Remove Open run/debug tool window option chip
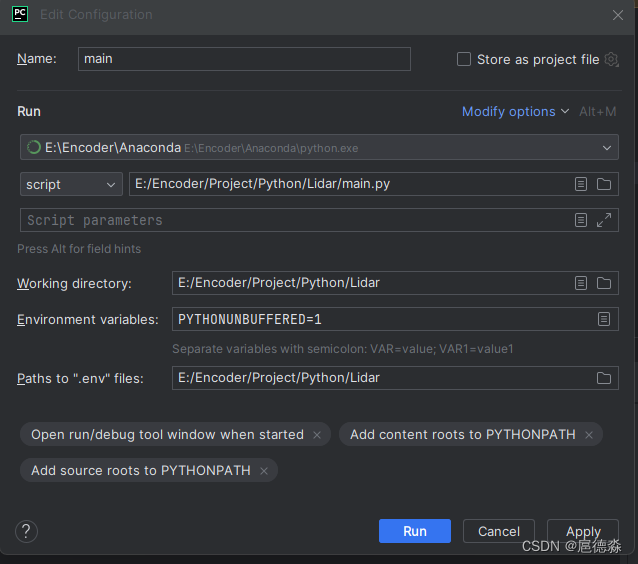The image size is (638, 564). pyautogui.click(x=317, y=435)
